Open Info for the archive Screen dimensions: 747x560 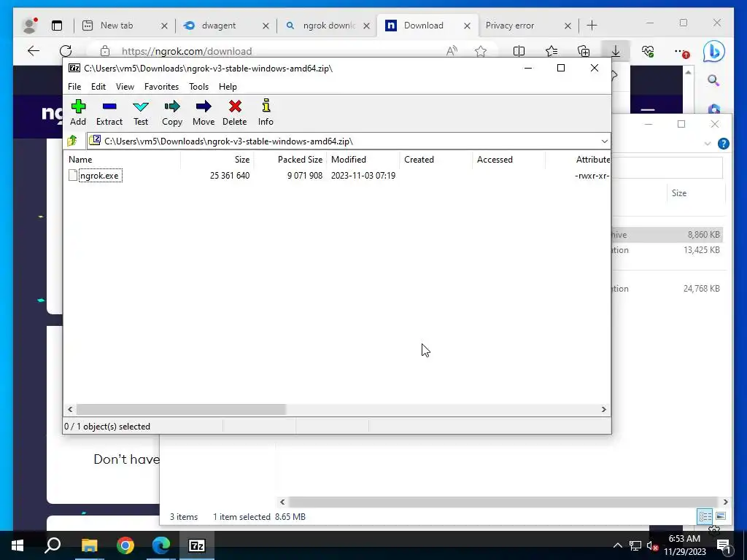pos(266,112)
